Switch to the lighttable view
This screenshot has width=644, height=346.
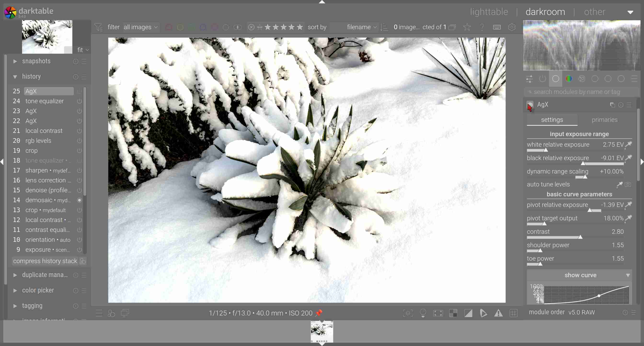click(489, 12)
